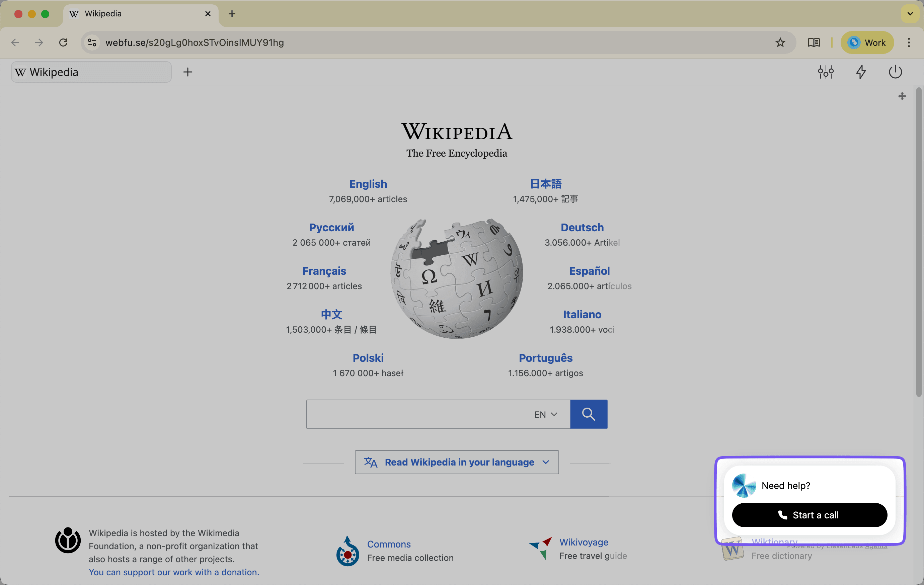
Task: Reload the page with refresh icon
Action: [x=63, y=43]
